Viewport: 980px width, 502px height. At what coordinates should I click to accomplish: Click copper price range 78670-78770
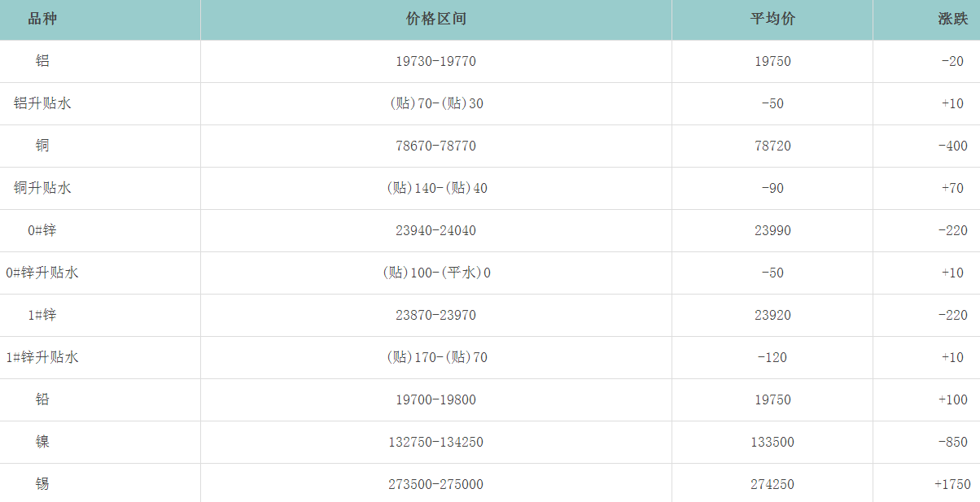435,146
